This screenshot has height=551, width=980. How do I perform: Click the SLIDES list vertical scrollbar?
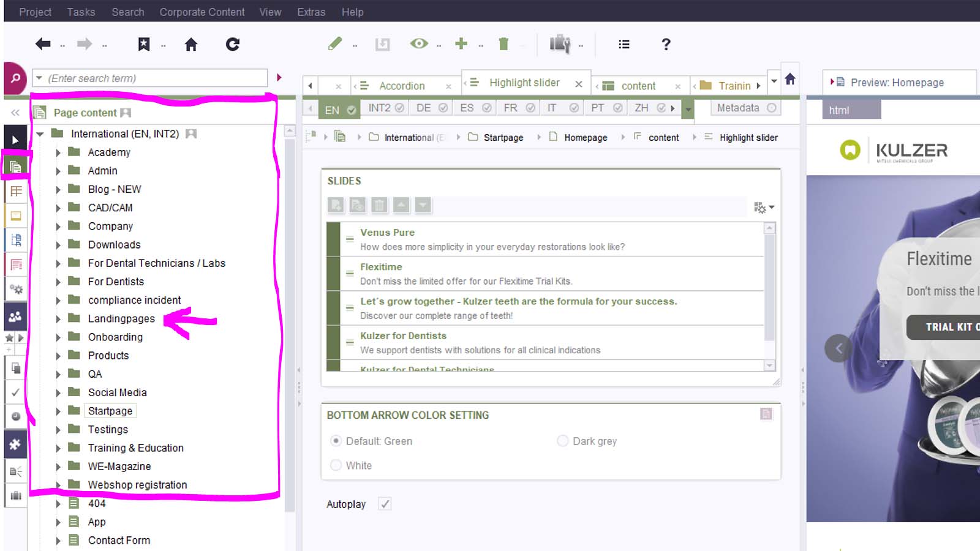coord(769,288)
